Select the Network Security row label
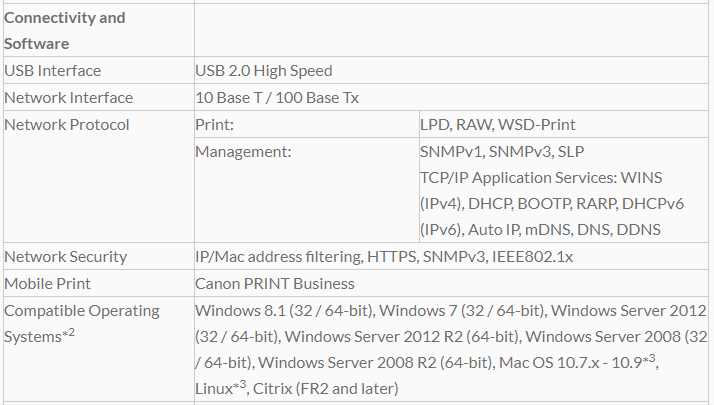Screen dimensions: 714x405 pos(66,257)
